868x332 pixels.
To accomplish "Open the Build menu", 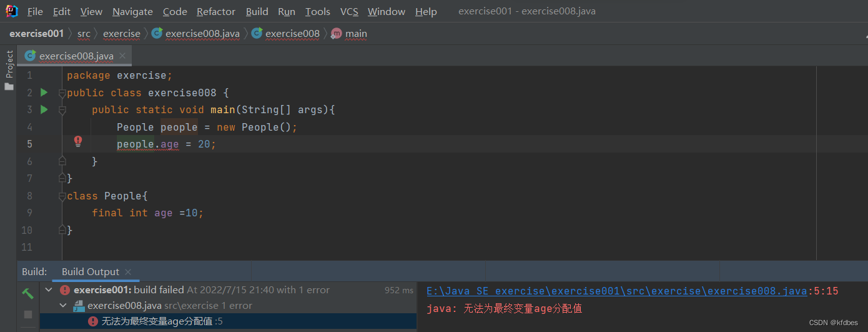I will point(257,12).
